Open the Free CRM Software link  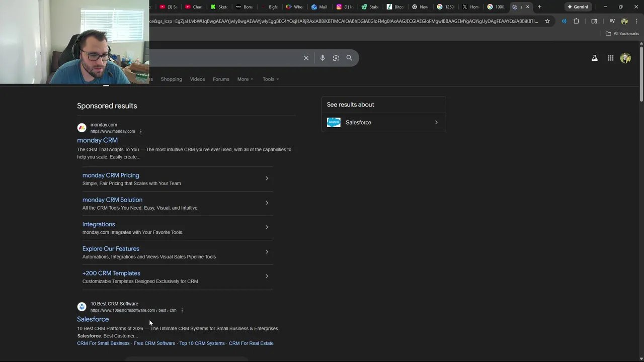click(x=154, y=343)
